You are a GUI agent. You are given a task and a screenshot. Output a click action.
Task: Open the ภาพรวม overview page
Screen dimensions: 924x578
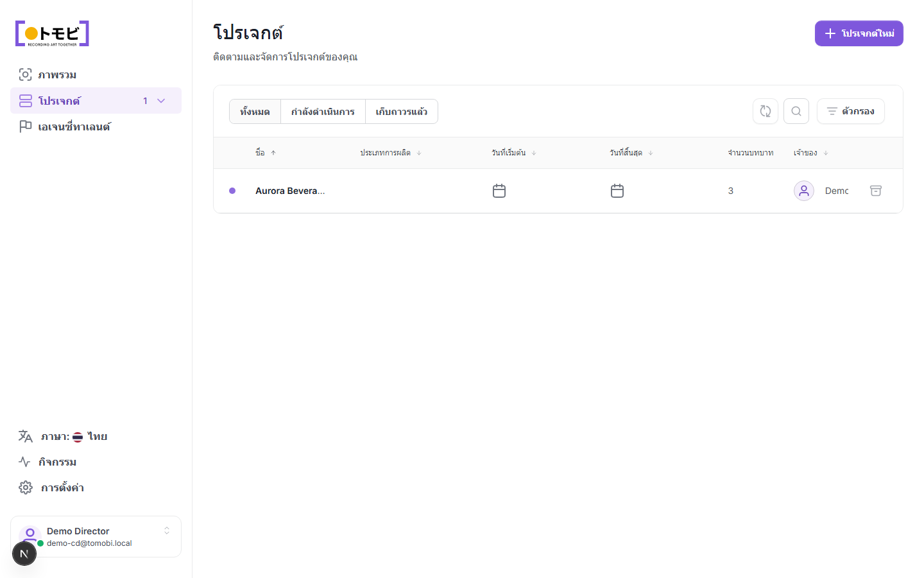pyautogui.click(x=96, y=74)
